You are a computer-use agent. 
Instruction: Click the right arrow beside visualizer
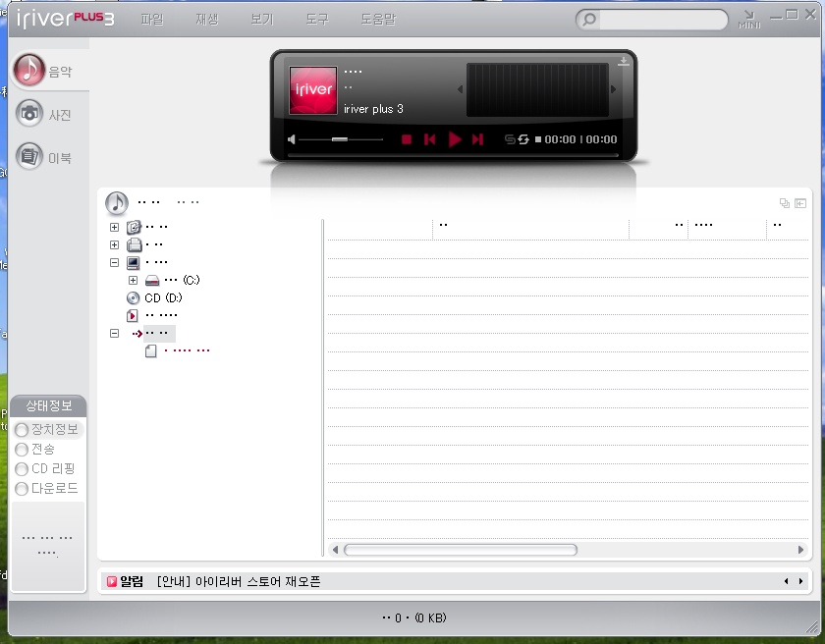[613, 89]
